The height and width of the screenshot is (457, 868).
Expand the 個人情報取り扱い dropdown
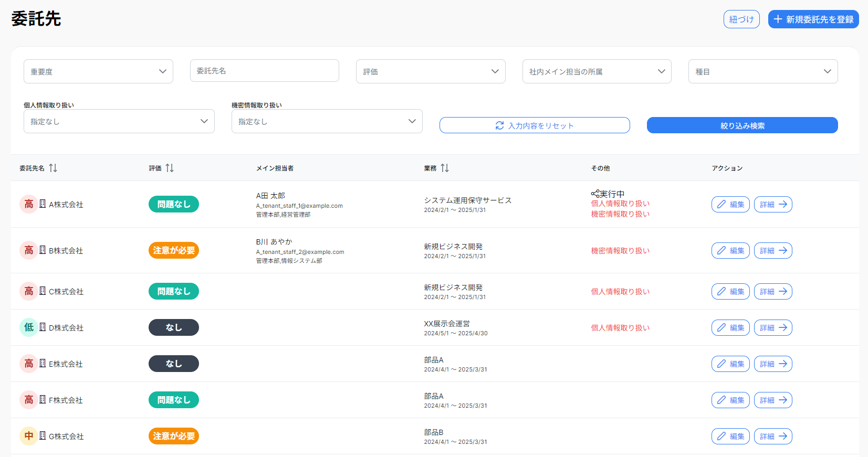(119, 121)
